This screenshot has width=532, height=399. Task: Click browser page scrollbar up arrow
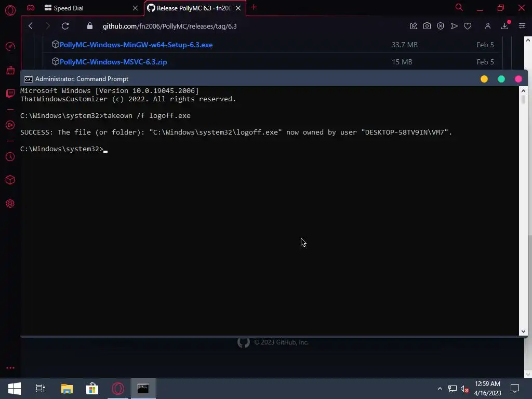(x=528, y=40)
